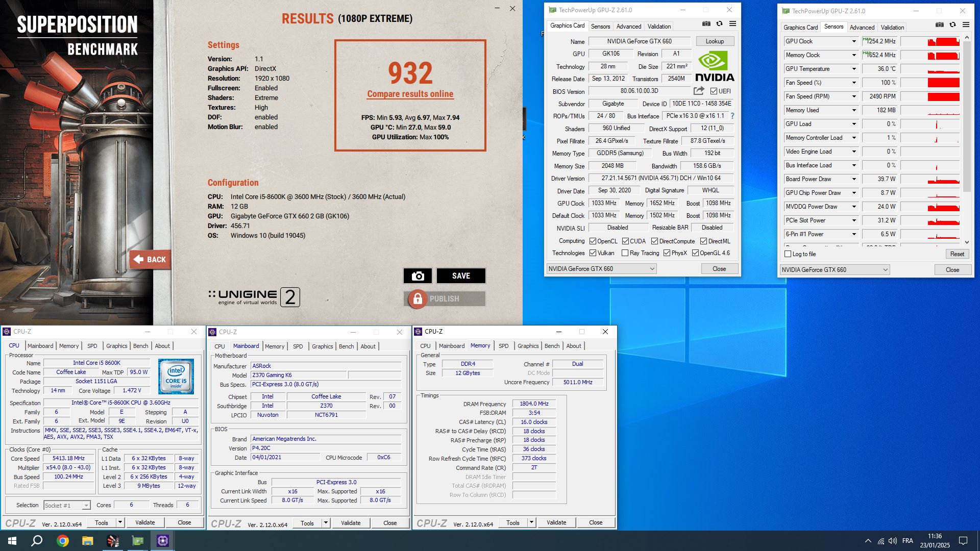Open GPU selector dropdown in Sensors window

[x=835, y=270]
